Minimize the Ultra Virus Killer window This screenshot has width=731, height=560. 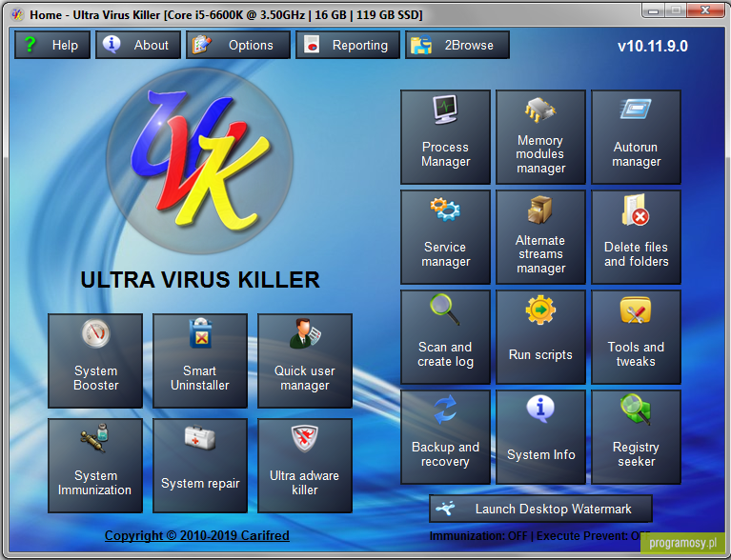653,10
